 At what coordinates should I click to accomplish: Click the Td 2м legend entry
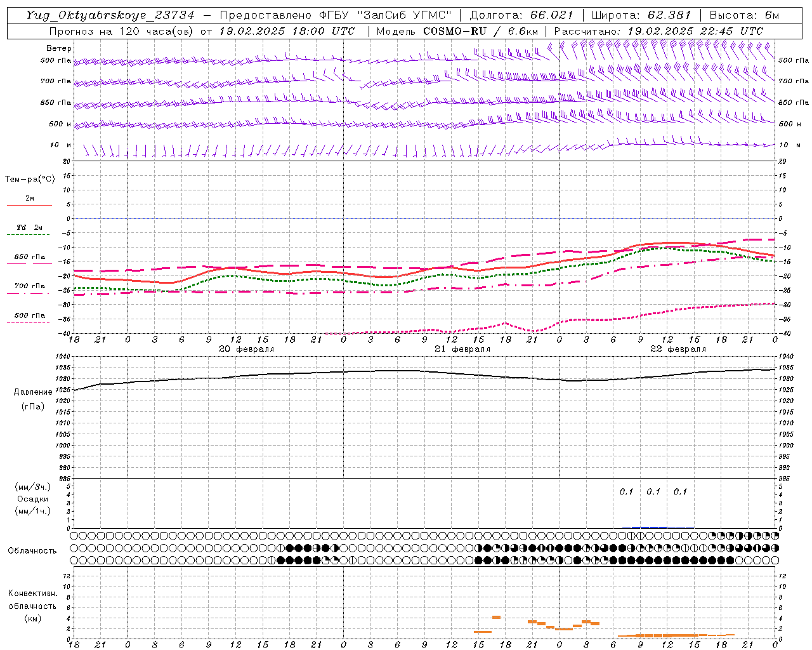30,227
